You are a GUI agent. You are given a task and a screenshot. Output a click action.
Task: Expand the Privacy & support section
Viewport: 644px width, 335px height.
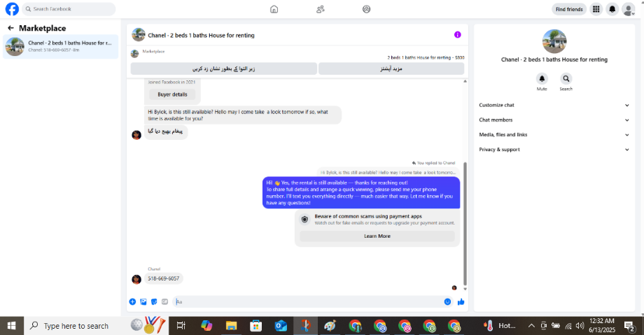point(554,150)
